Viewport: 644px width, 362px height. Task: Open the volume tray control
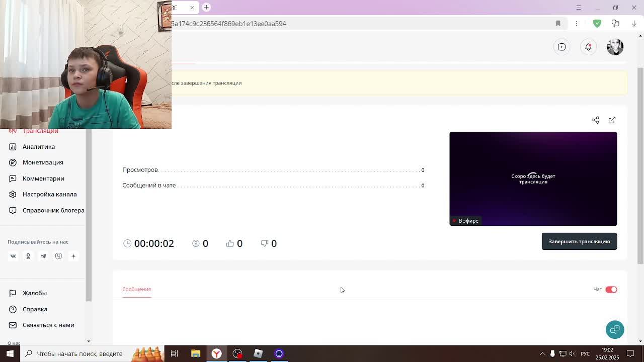pos(573,353)
